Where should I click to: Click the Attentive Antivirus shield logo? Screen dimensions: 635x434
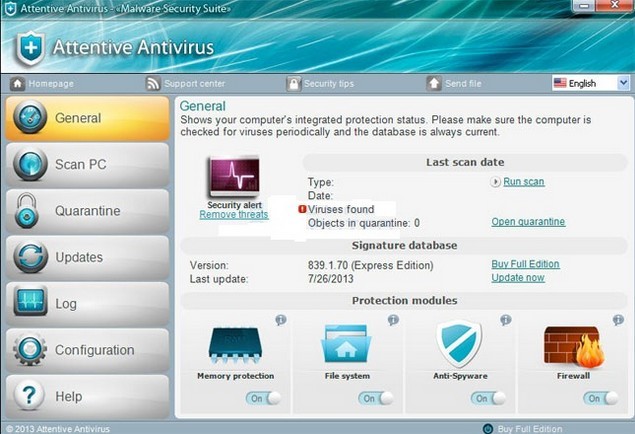tap(30, 49)
